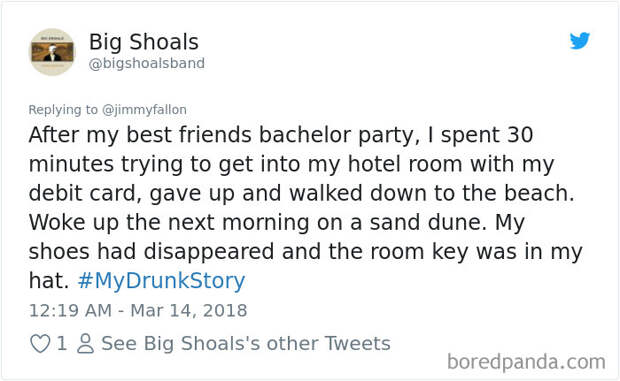Click the phrase 'debit card' in tweet
This screenshot has width=620, height=381.
point(85,193)
